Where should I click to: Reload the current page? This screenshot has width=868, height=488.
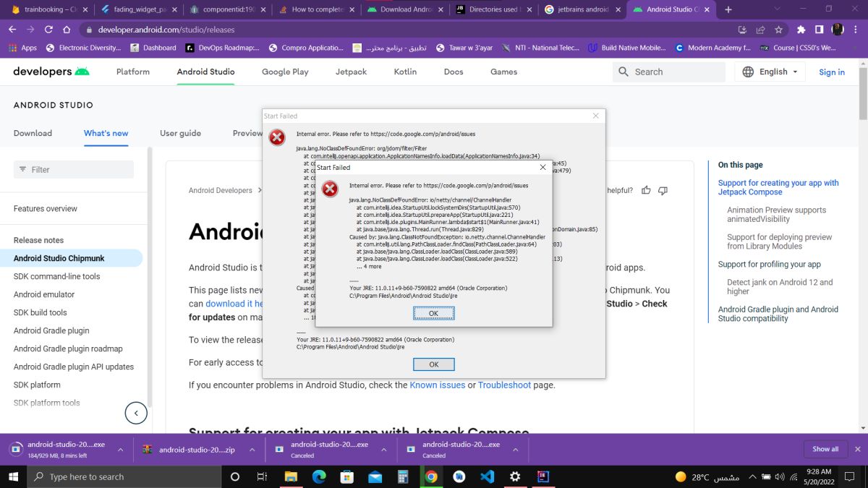[x=48, y=30]
